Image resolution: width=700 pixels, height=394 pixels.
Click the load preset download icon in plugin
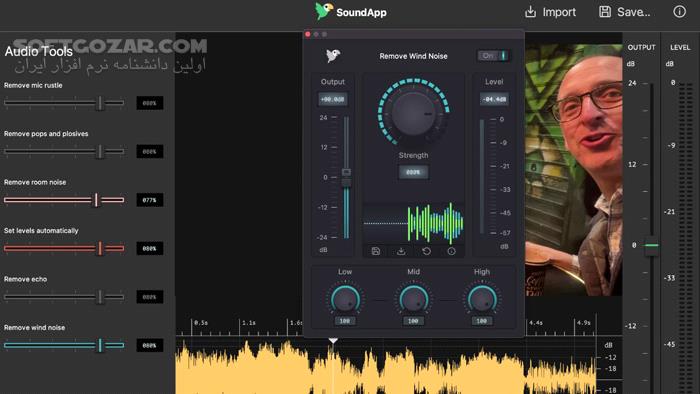point(401,251)
